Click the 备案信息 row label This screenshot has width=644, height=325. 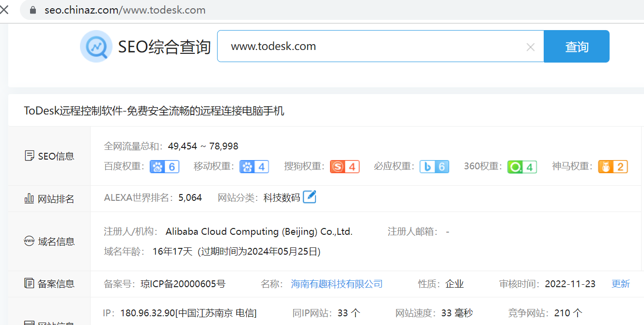pyautogui.click(x=56, y=284)
